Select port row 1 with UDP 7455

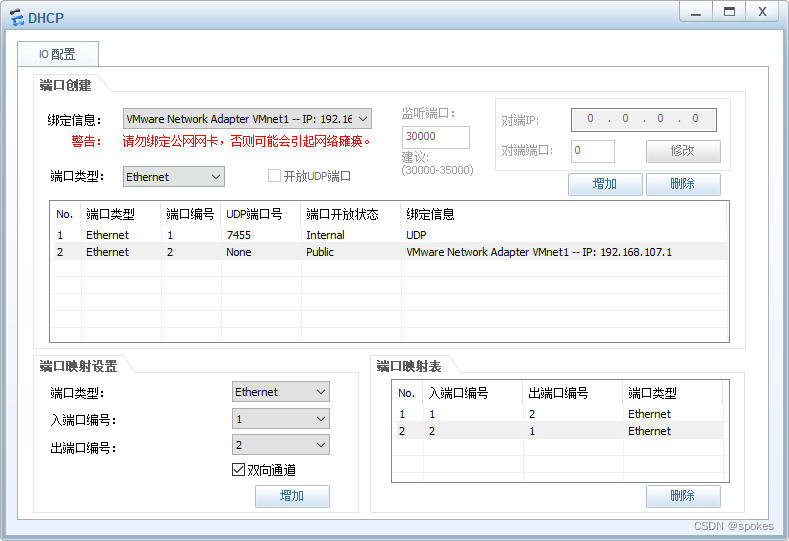(x=389, y=235)
